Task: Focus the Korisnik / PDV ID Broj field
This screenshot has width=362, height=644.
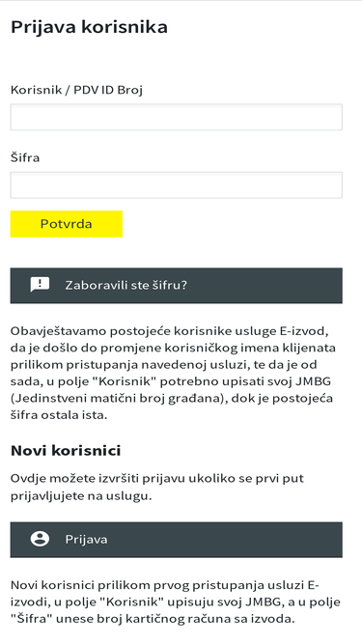Action: (x=176, y=117)
